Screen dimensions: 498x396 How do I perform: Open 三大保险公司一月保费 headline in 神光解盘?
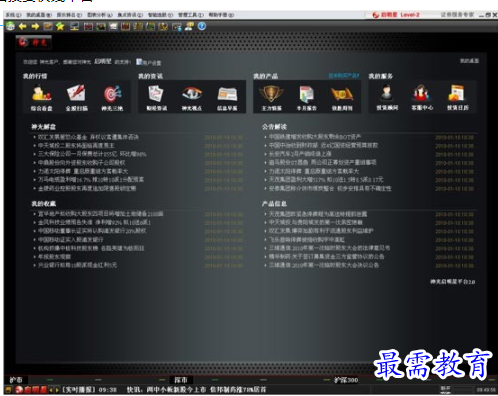pos(92,154)
